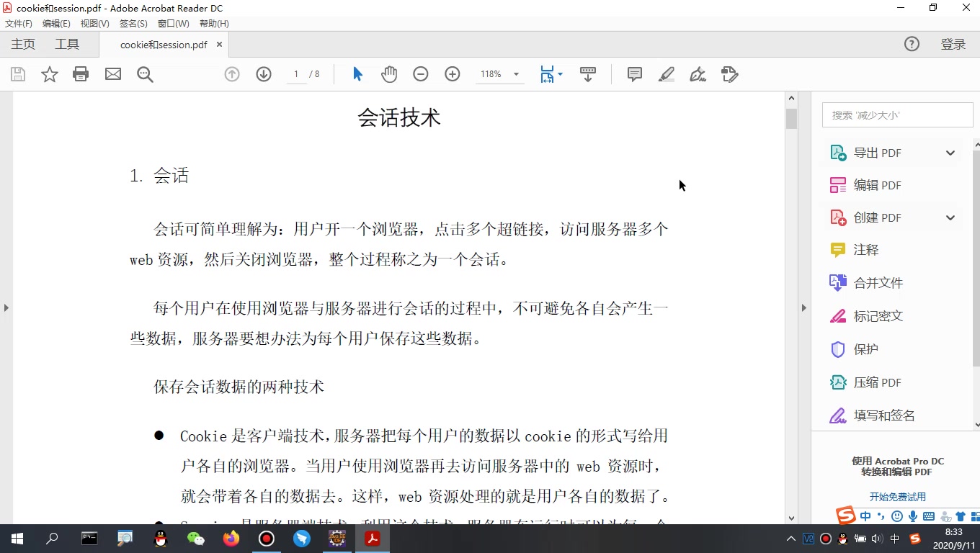Open the Fill and Sign pen tool

(697, 74)
